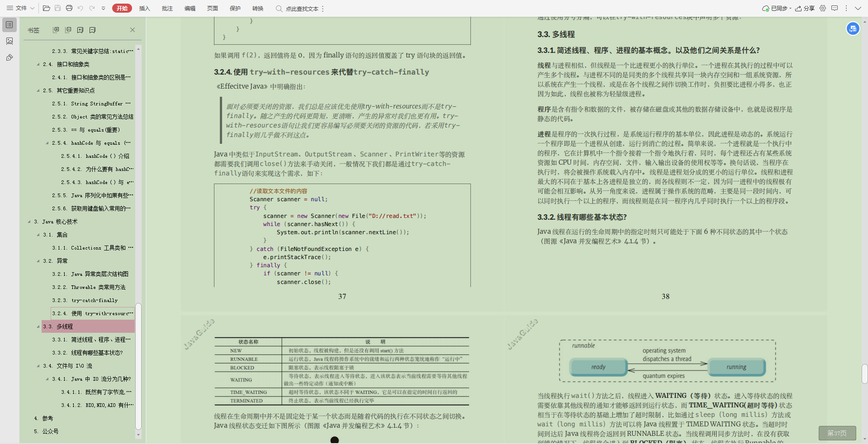Viewport: 868px width, 444px height.
Task: Open the 页面 tab
Action: pos(213,8)
